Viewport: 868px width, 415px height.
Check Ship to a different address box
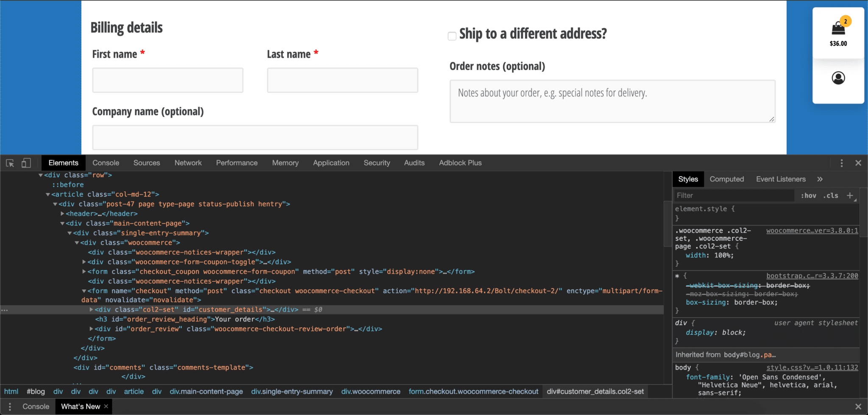coord(452,36)
